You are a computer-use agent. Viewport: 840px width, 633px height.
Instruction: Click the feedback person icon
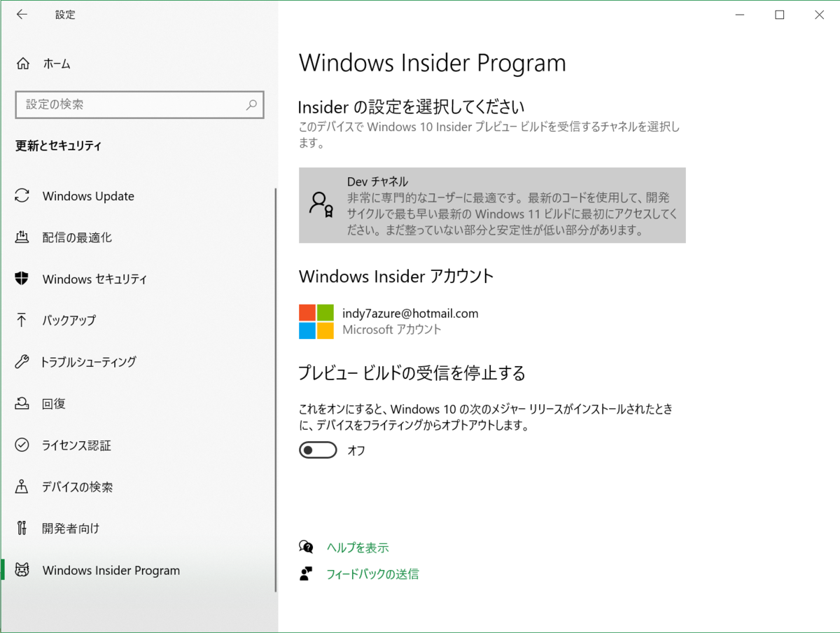click(306, 573)
